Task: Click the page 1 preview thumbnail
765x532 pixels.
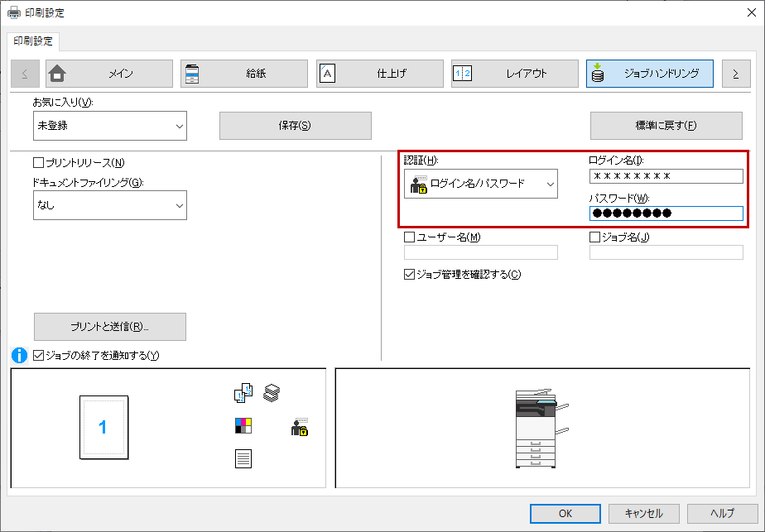Action: tap(104, 427)
